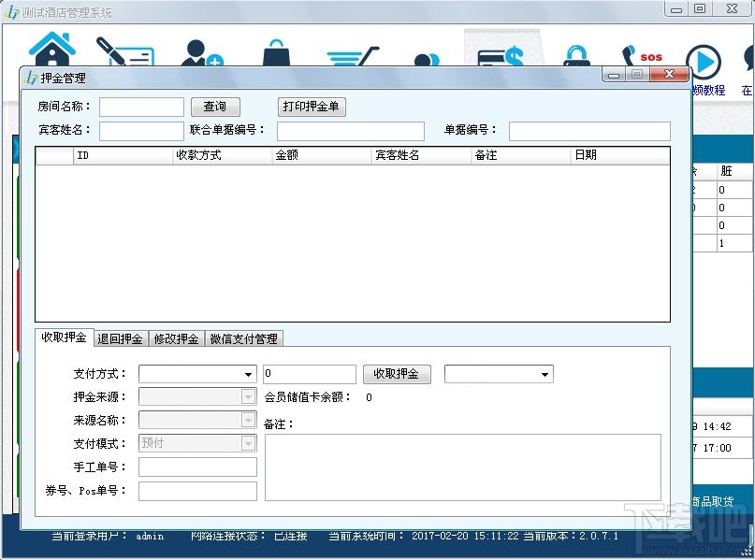Open the home house icon in toolbar
This screenshot has width=755, height=560.
click(x=52, y=49)
